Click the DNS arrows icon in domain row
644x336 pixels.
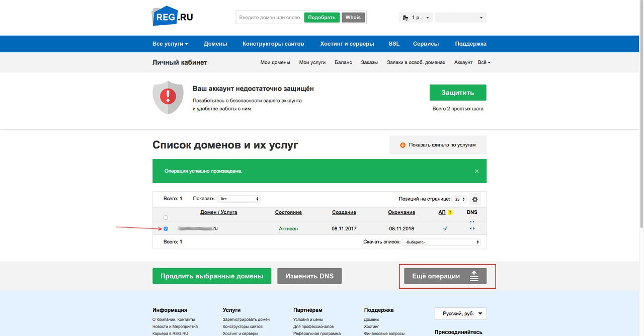[x=472, y=229]
